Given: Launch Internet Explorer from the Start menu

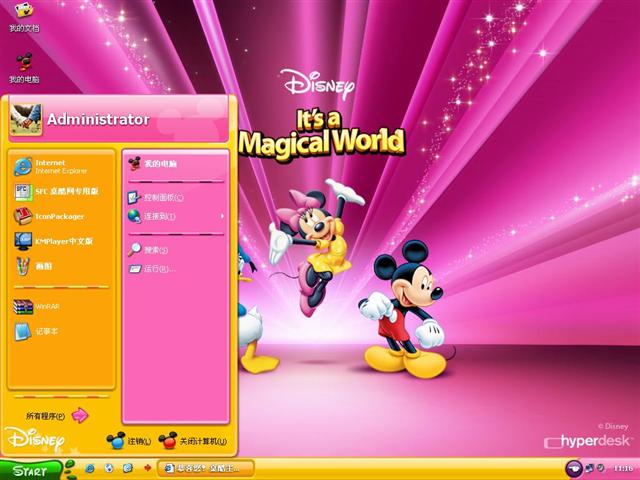Looking at the screenshot, I should (60, 167).
